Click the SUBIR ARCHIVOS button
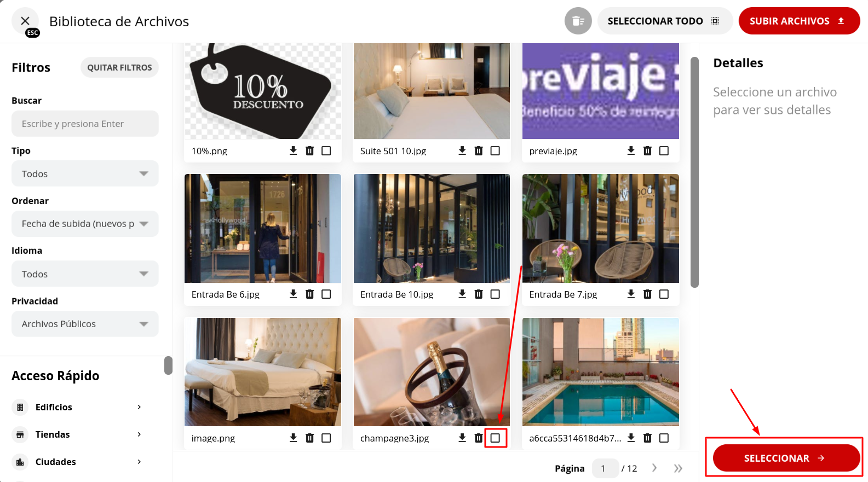The height and width of the screenshot is (482, 868). coord(799,21)
